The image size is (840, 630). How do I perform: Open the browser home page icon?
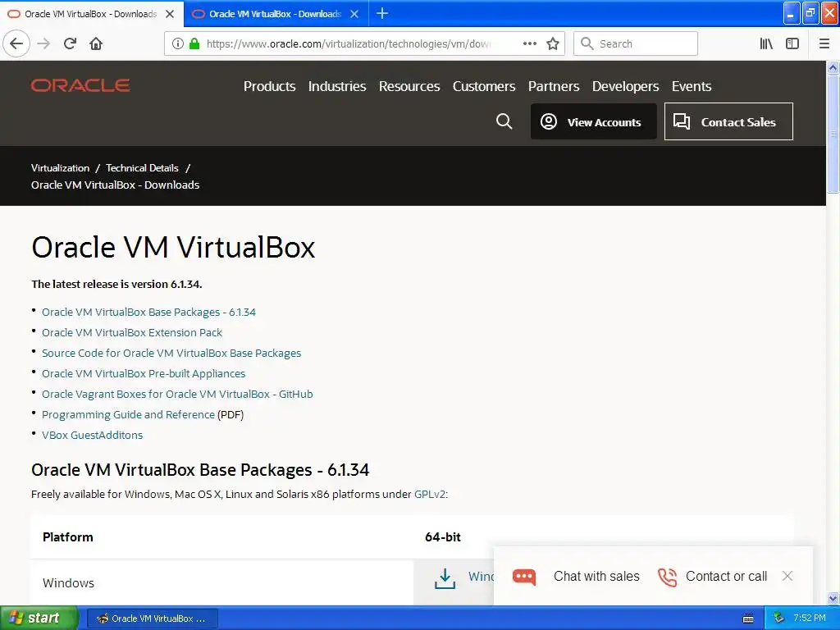click(x=96, y=43)
